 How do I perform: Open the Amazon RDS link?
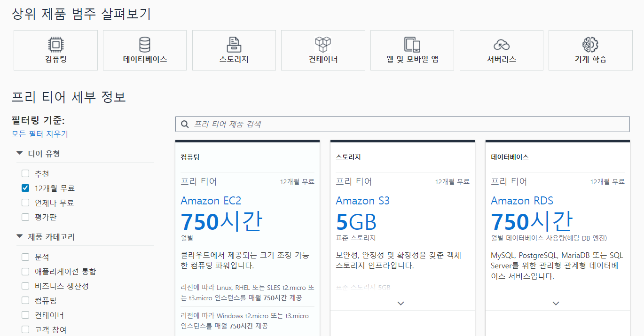[522, 201]
